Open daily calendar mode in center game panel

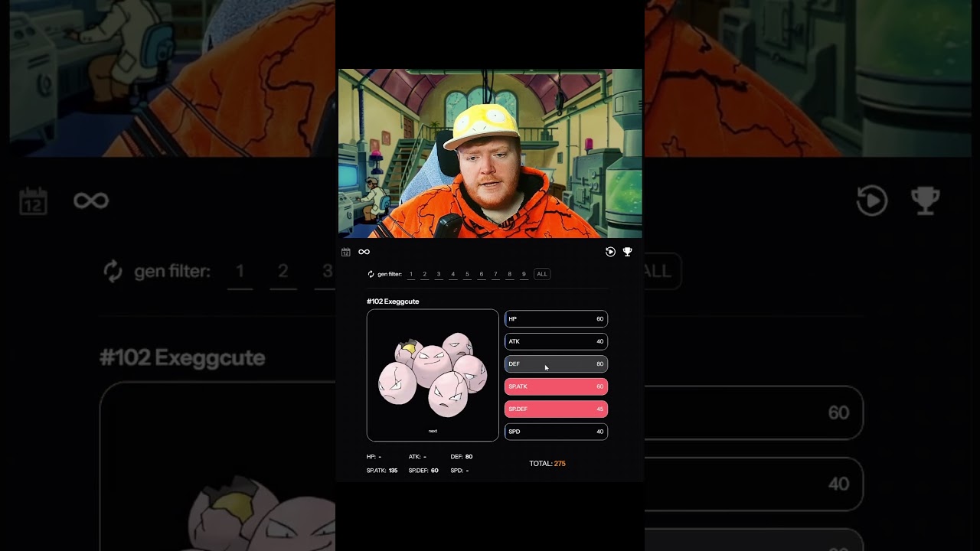[346, 252]
